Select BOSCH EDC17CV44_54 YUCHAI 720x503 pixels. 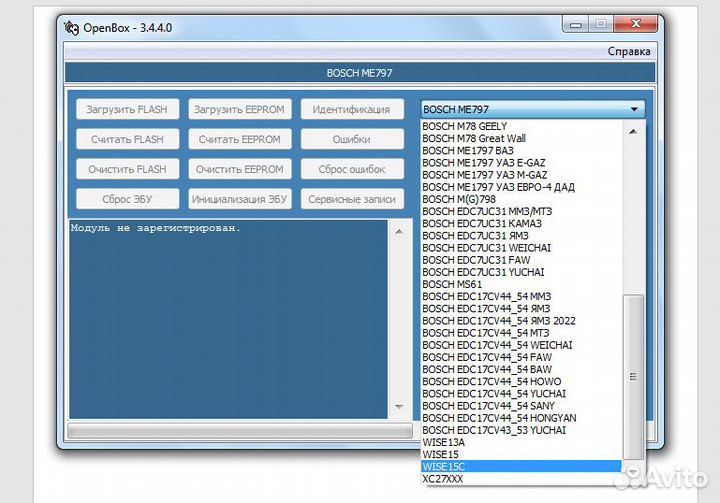tap(521, 394)
